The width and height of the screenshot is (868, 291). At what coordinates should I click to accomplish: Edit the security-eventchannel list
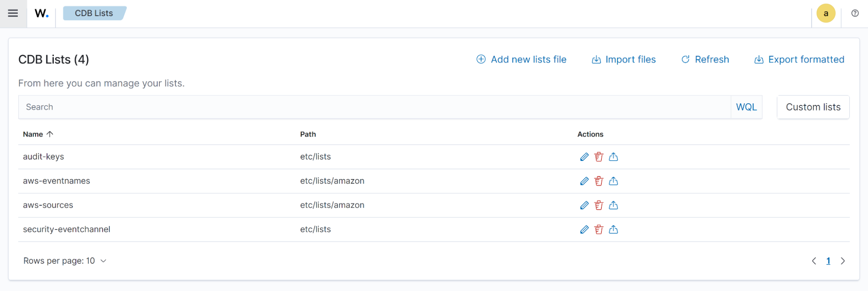(584, 230)
